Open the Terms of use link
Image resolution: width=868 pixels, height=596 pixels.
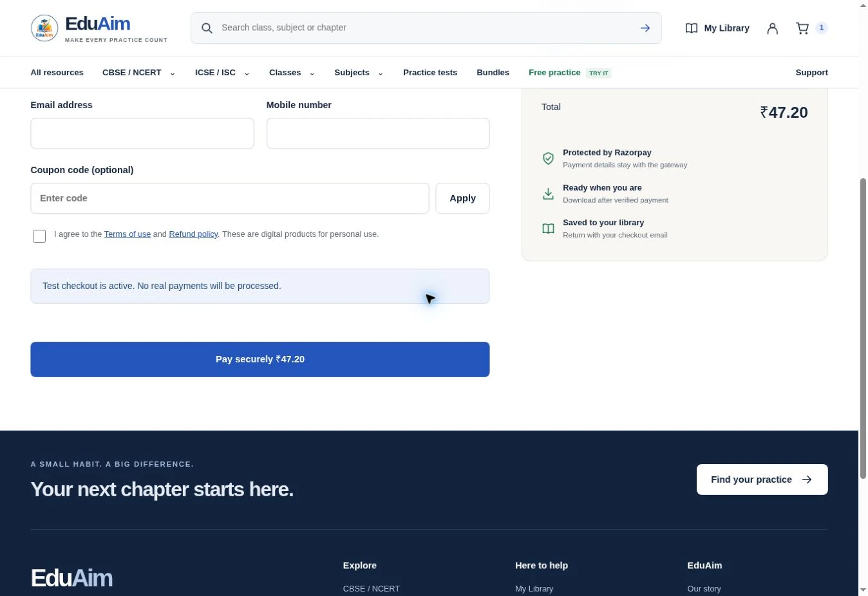[x=127, y=234]
